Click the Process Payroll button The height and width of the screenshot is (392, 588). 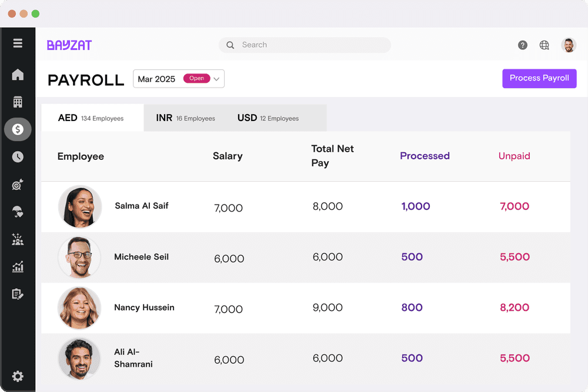click(539, 78)
